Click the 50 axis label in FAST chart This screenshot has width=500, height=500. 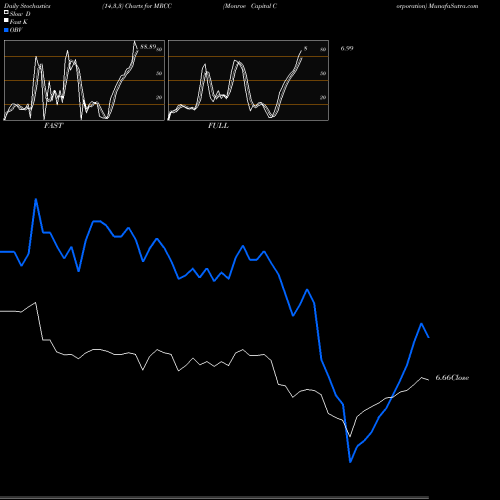(x=159, y=73)
